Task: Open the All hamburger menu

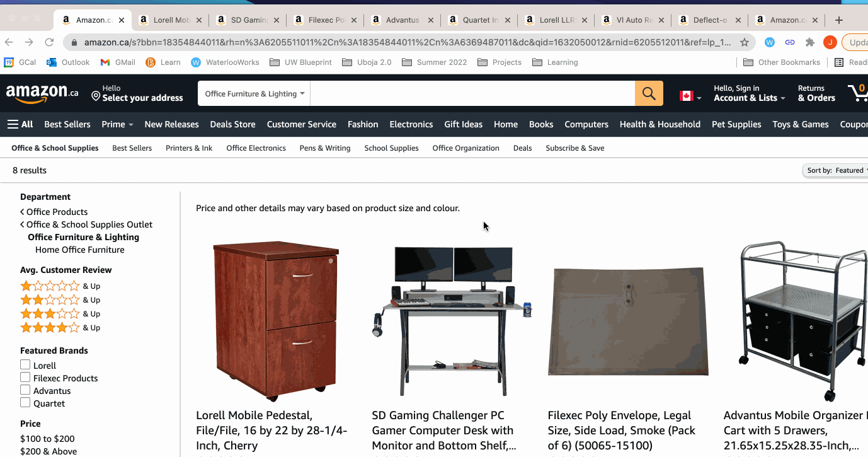Action: (x=20, y=124)
